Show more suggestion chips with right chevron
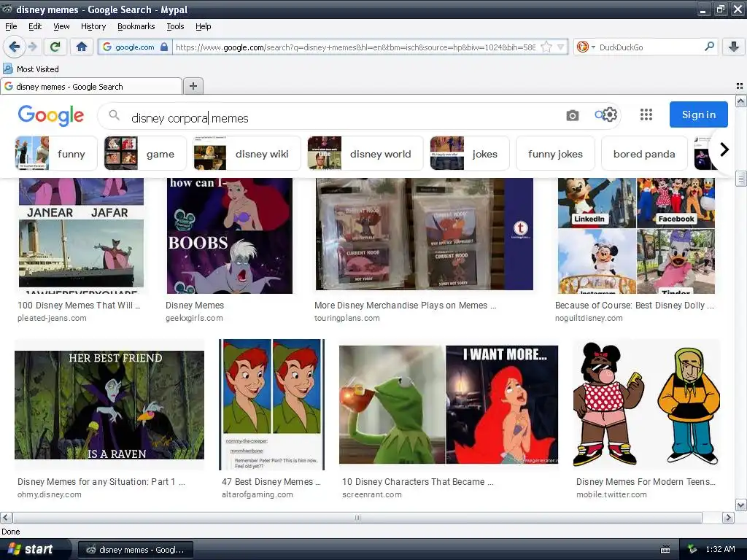This screenshot has width=747, height=560. 724,149
